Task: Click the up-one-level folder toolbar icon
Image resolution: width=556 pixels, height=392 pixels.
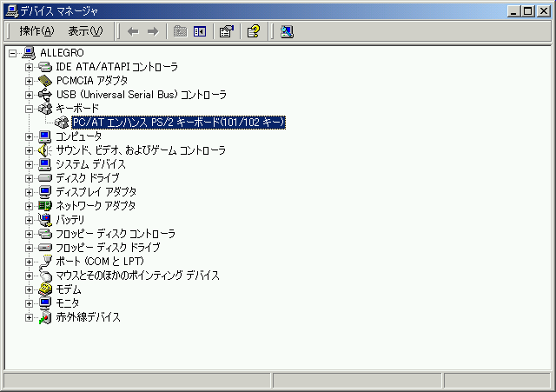Action: coord(180,31)
